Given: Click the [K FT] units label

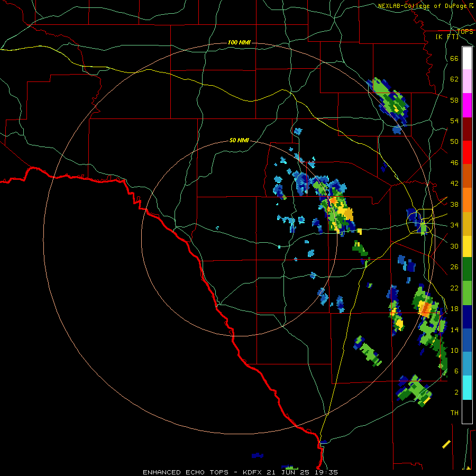Looking at the screenshot, I should pyautogui.click(x=447, y=36).
